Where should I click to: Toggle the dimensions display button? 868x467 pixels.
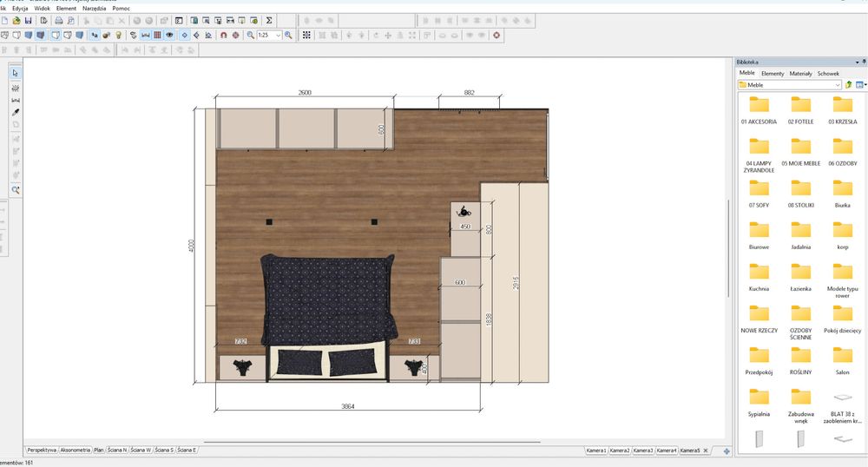click(x=145, y=36)
